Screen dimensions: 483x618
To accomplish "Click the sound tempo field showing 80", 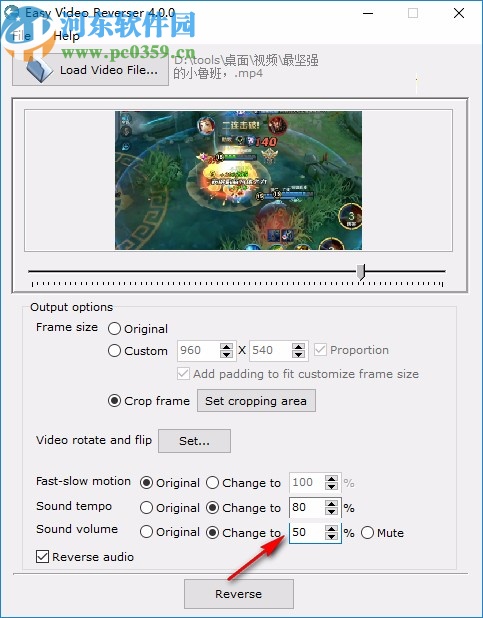I will point(308,508).
